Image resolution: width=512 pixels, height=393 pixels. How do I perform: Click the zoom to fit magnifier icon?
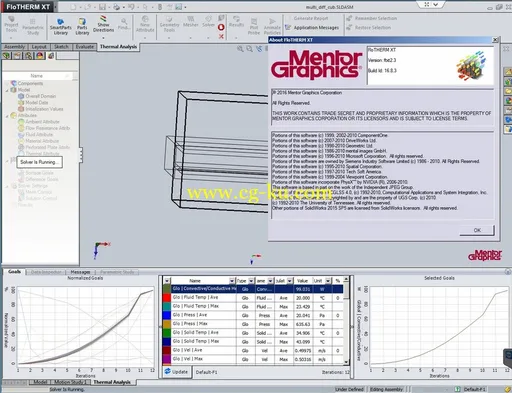click(x=240, y=49)
